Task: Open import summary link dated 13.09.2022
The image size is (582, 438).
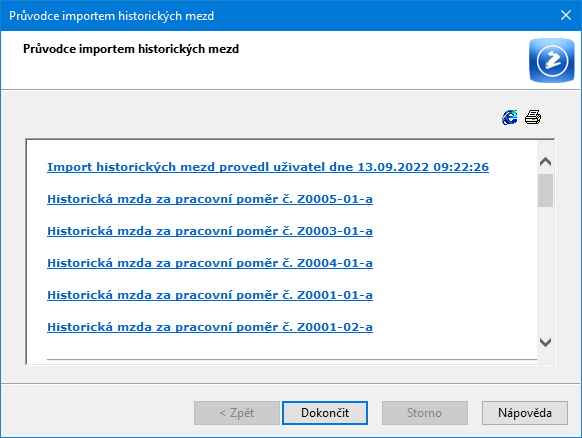Action: [268, 167]
